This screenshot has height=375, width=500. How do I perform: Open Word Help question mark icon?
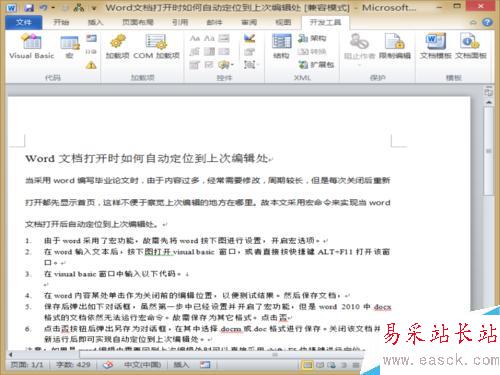click(487, 22)
